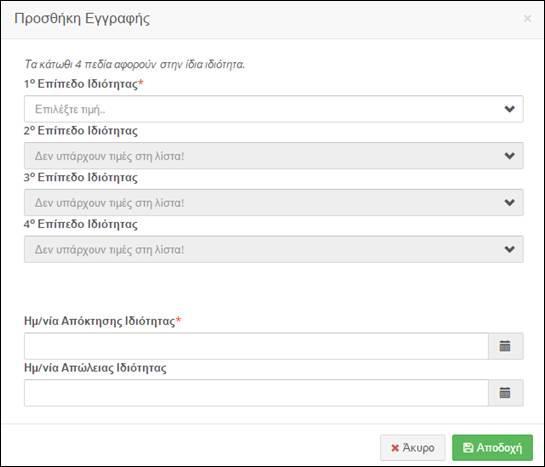Open the calendar picker for Ημ/νία Απόκτησης Ιδιότητας

pos(505,346)
